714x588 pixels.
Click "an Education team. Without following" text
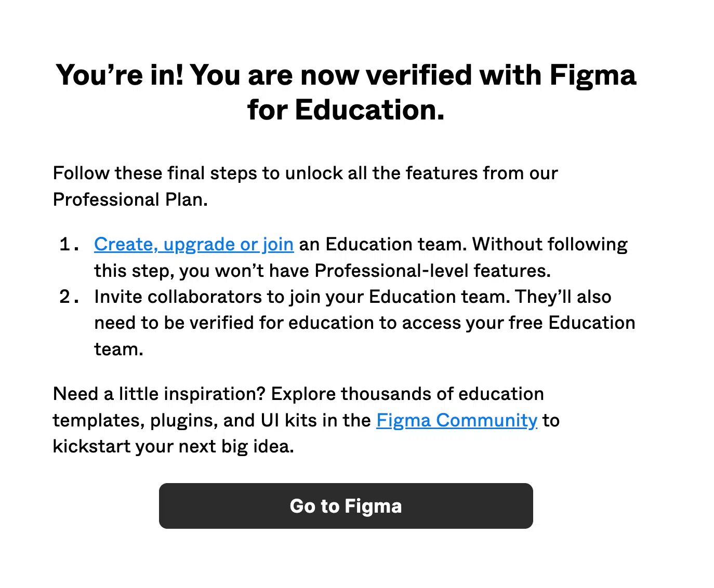[464, 244]
